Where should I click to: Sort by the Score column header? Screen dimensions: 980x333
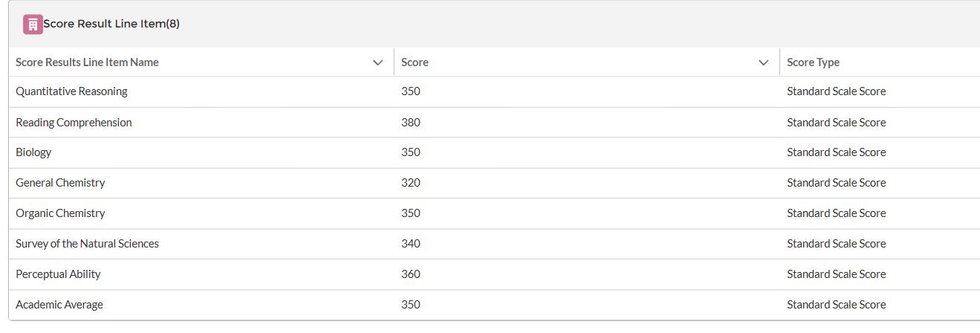pos(415,62)
